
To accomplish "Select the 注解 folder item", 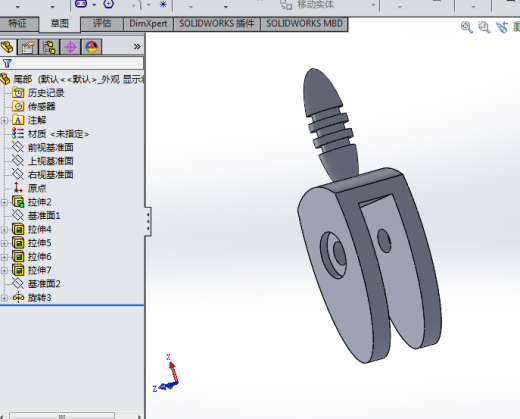I will click(37, 120).
